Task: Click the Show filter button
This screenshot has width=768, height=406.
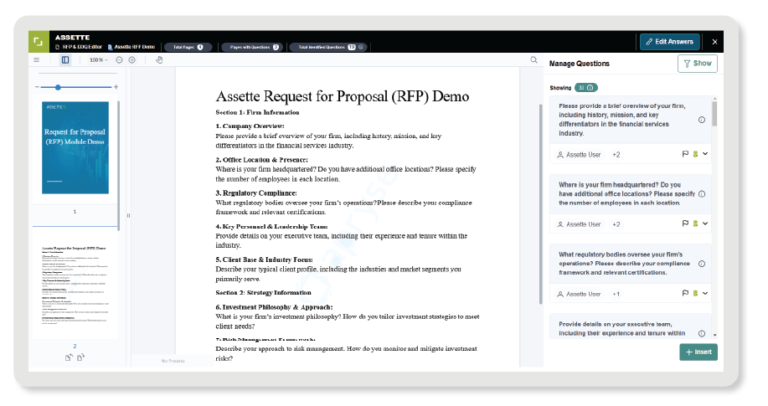Action: [x=697, y=63]
